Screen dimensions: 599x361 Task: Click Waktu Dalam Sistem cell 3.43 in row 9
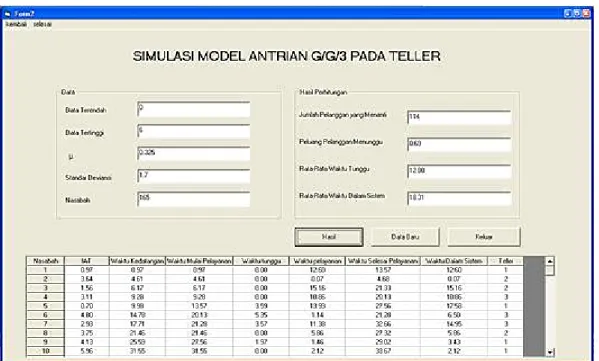[x=454, y=342]
